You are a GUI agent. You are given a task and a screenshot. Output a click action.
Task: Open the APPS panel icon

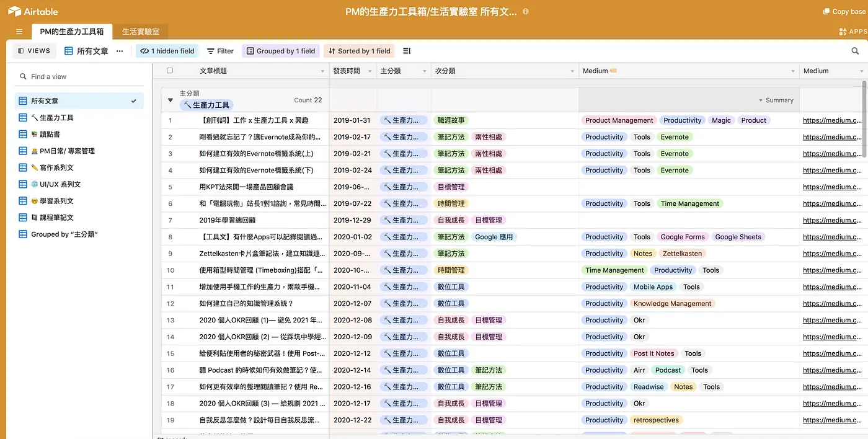pyautogui.click(x=843, y=32)
